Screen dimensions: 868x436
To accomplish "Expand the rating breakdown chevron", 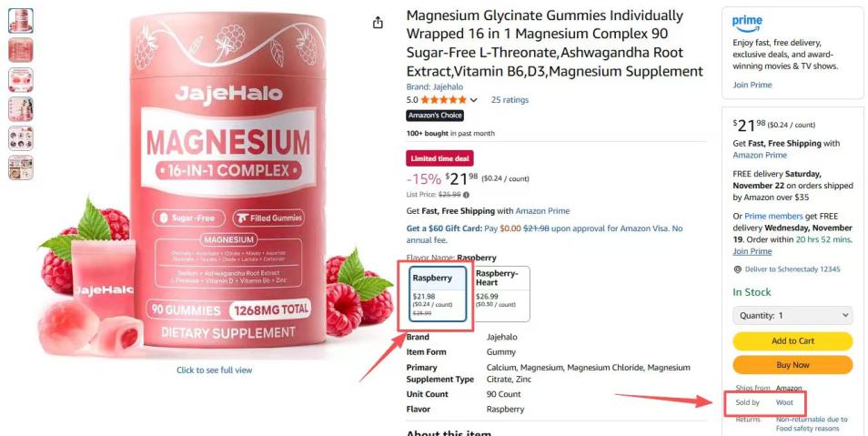I will coord(473,100).
